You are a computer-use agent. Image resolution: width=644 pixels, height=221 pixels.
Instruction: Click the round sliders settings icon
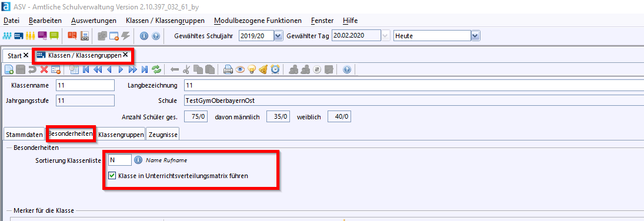(316, 70)
